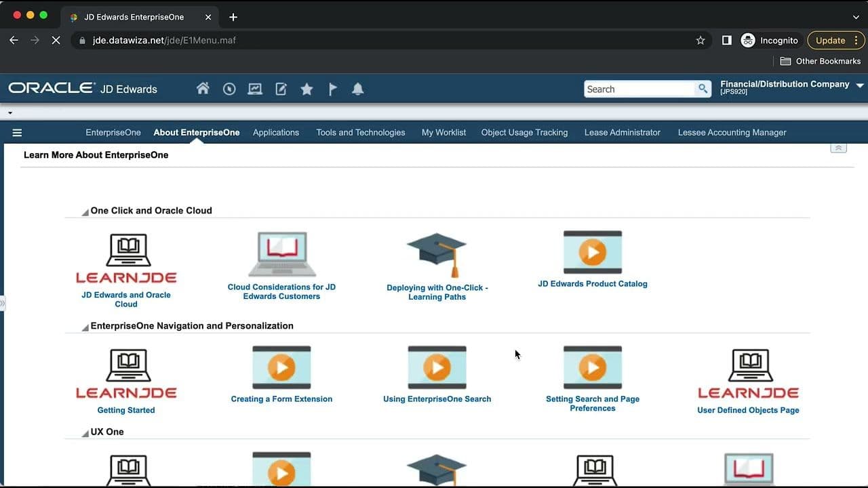Go back with the browser back arrow

(x=14, y=41)
